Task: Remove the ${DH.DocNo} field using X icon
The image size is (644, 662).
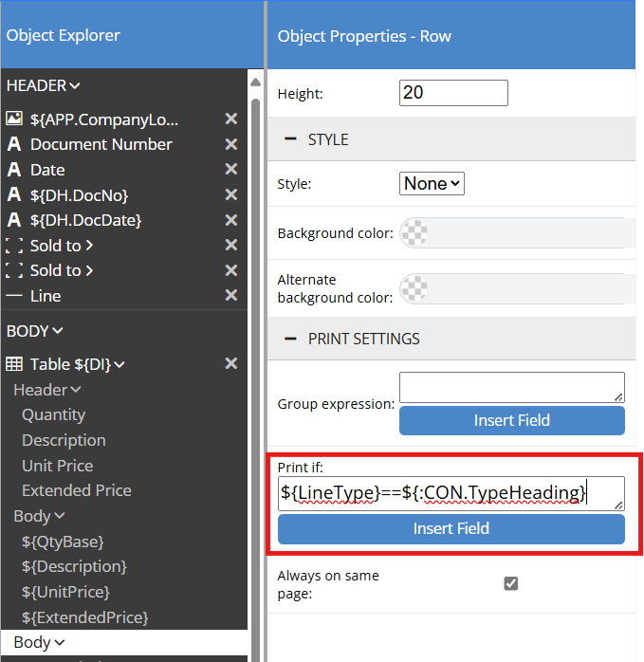Action: [230, 194]
